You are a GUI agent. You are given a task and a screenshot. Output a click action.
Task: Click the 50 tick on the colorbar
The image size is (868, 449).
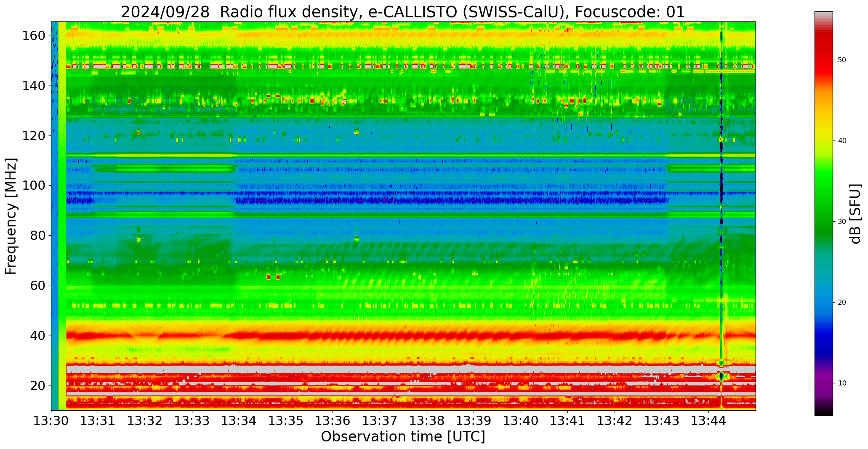point(842,60)
